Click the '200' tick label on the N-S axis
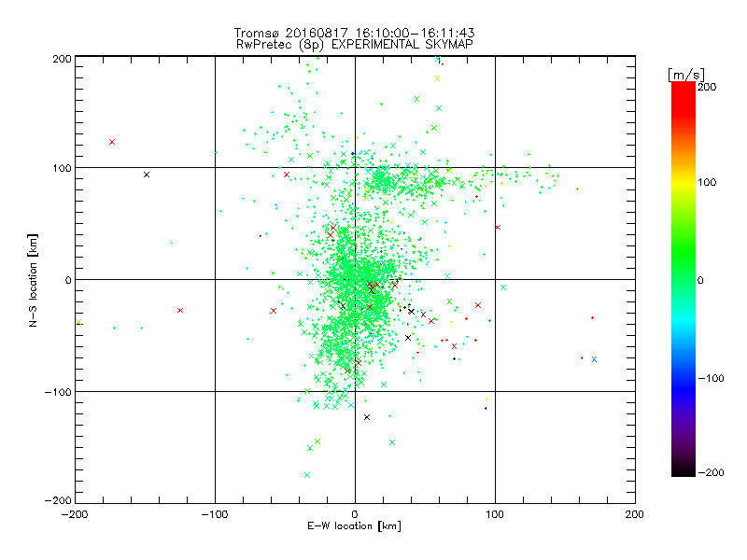This screenshot has height=560, width=747. click(x=62, y=59)
